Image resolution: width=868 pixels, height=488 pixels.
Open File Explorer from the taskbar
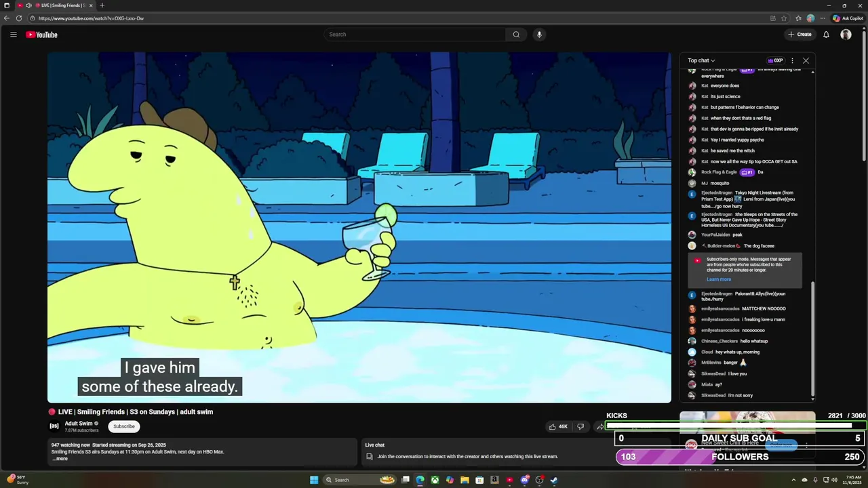click(465, 480)
